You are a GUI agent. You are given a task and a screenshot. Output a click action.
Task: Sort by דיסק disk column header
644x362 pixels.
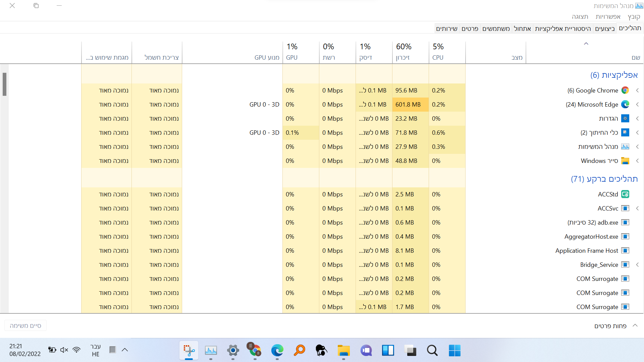click(374, 52)
